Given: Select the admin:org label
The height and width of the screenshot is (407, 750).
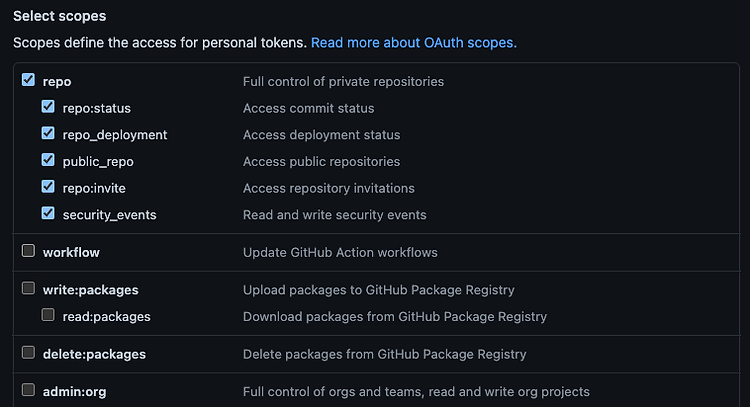Looking at the screenshot, I should coord(75,392).
